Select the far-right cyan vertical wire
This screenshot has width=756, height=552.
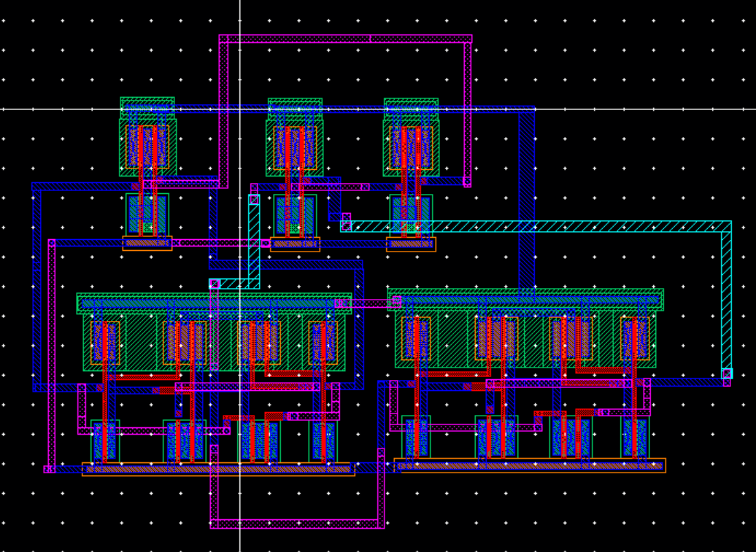727,300
